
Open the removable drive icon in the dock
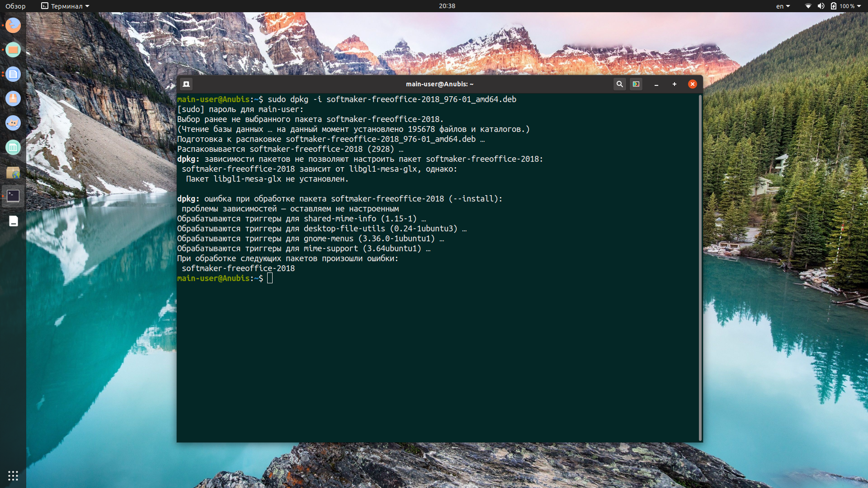click(14, 221)
